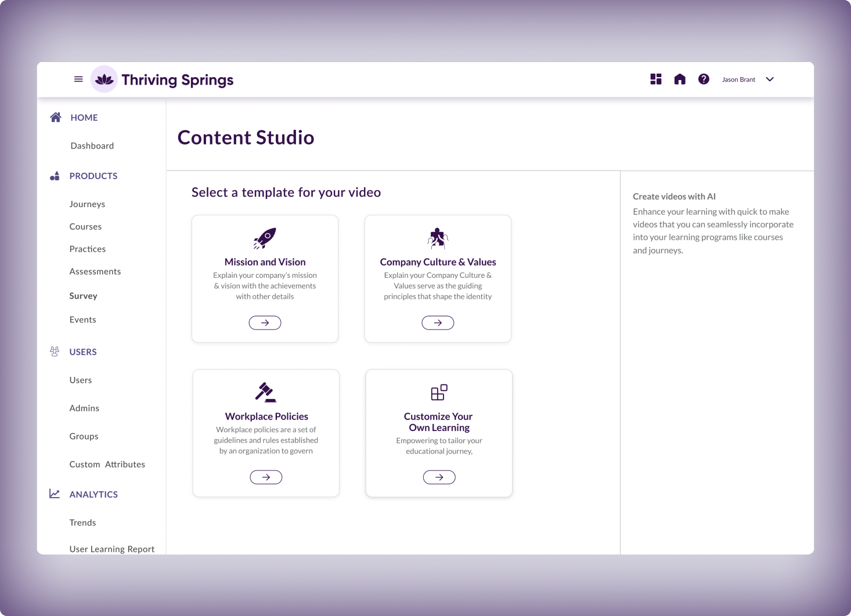This screenshot has height=616, width=851.
Task: Open Admins in sidebar
Action: coord(84,408)
